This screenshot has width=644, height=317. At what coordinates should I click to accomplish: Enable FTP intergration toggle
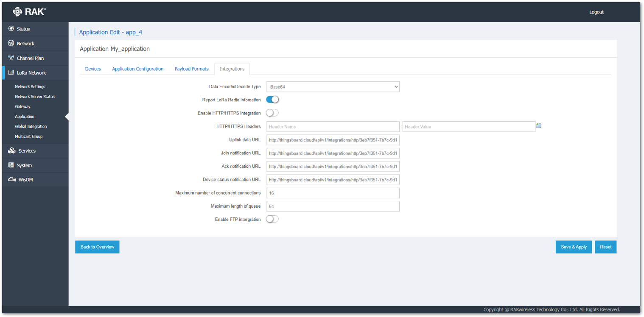click(x=272, y=219)
